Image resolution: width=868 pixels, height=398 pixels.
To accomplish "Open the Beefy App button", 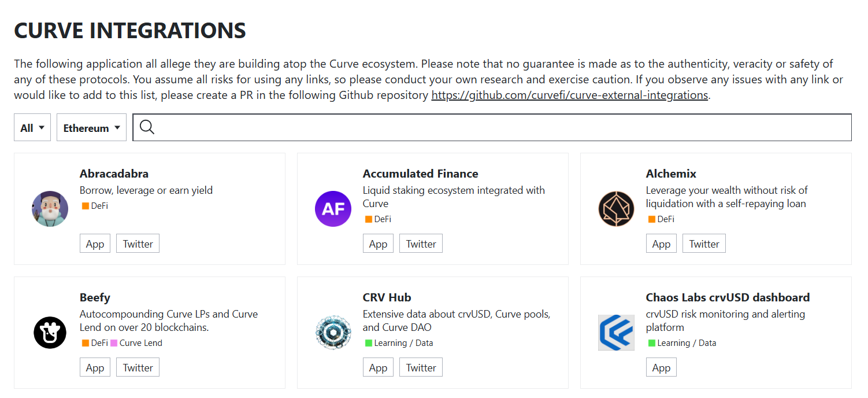I will (x=95, y=367).
